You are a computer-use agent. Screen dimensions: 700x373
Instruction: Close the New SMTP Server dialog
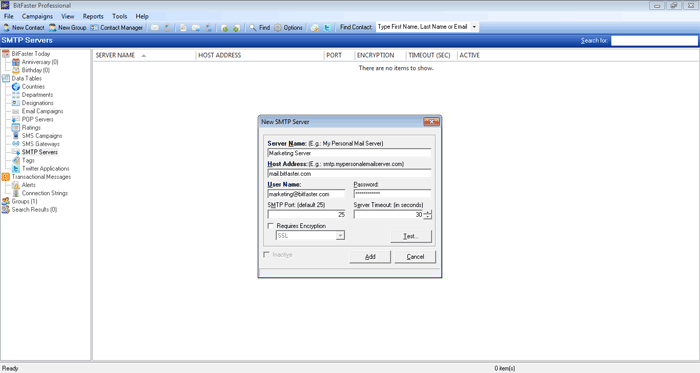(431, 121)
